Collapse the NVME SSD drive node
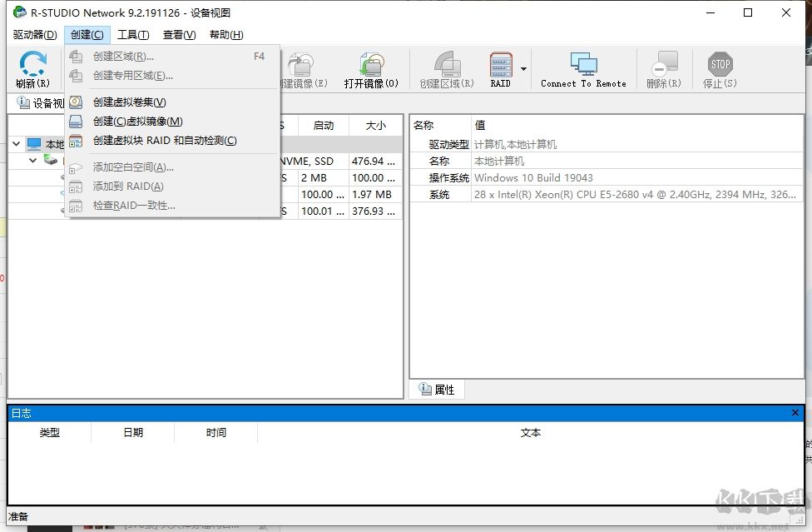The image size is (812, 532). coord(34,160)
